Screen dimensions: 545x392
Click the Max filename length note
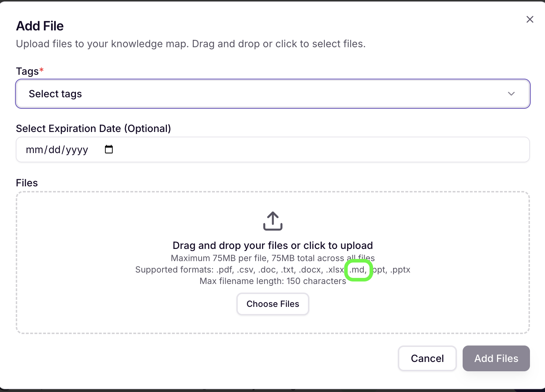coord(273,281)
